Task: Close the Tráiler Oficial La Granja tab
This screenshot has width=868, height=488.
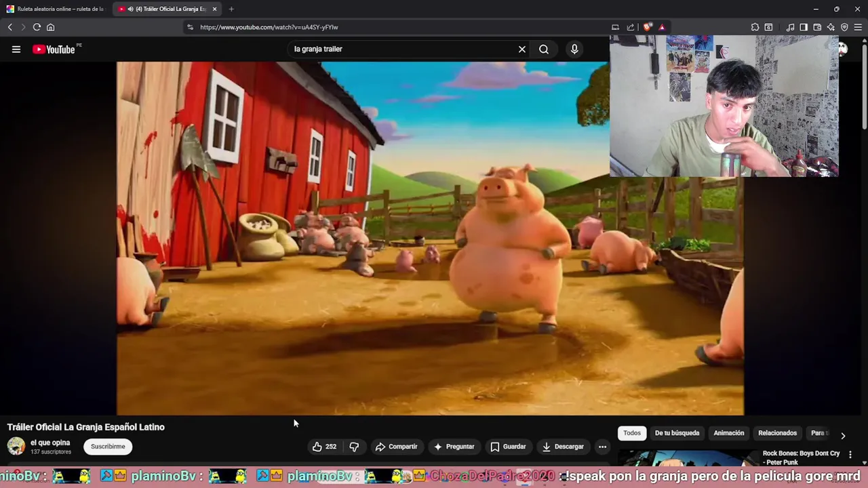Action: tap(214, 9)
